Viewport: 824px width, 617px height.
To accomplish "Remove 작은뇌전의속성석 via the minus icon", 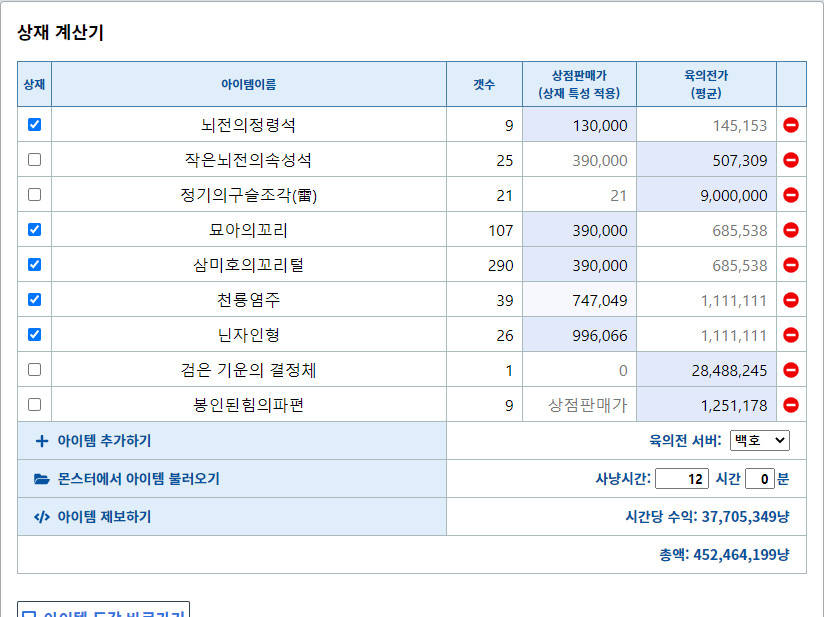I will coord(791,159).
